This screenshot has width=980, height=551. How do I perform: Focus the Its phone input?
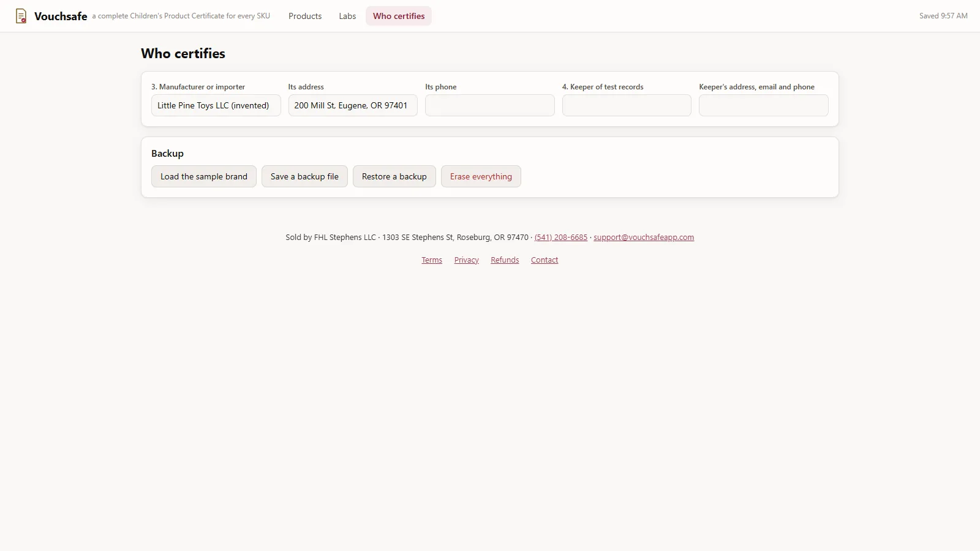pos(490,105)
